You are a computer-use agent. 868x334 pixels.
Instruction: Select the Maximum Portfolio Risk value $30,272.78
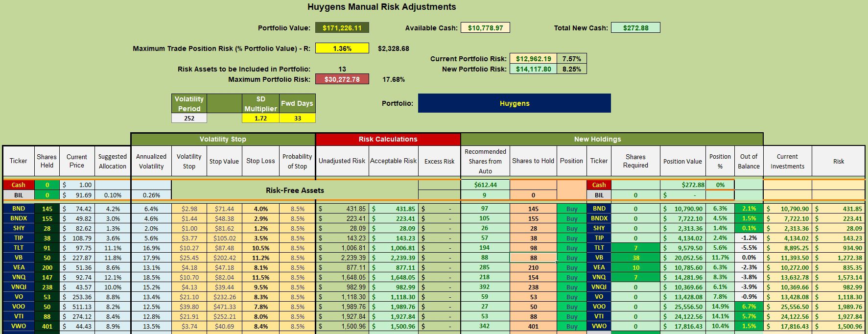pyautogui.click(x=342, y=79)
